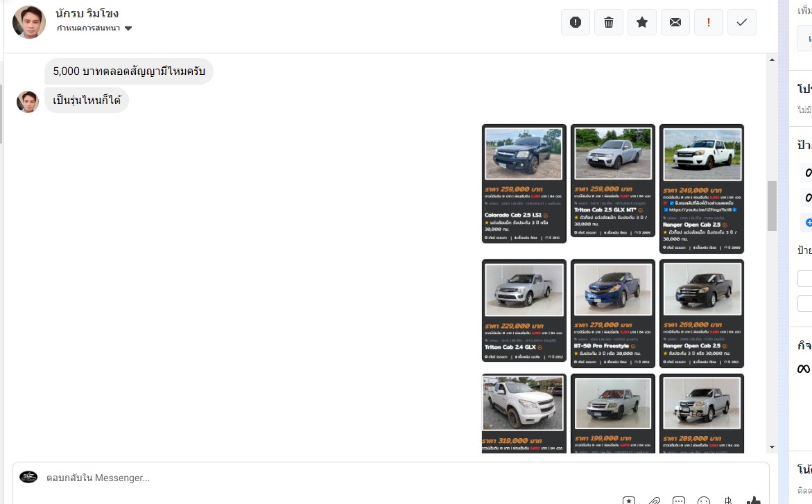Expand the กำหนดการสนทนา assignment dropdown

click(94, 28)
